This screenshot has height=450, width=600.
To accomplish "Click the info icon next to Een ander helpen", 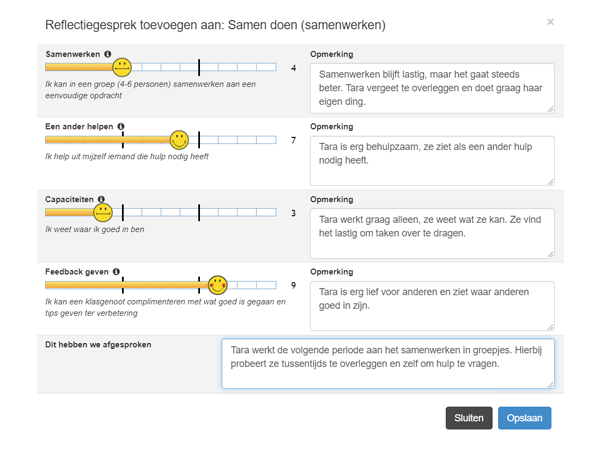I will [x=121, y=126].
